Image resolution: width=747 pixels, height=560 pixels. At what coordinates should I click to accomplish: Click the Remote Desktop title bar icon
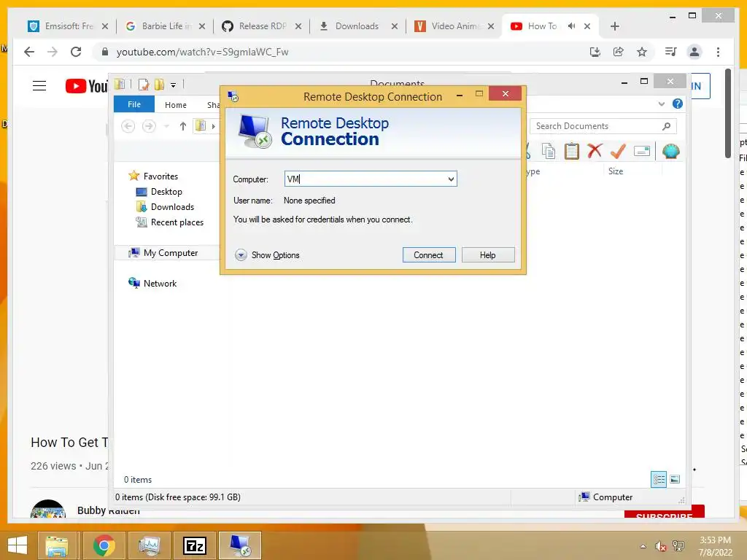click(x=233, y=97)
